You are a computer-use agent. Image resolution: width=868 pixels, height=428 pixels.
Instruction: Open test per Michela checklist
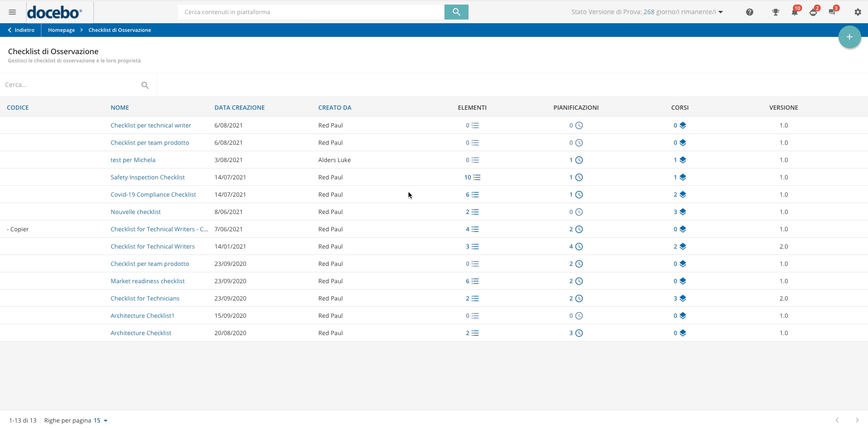click(133, 160)
